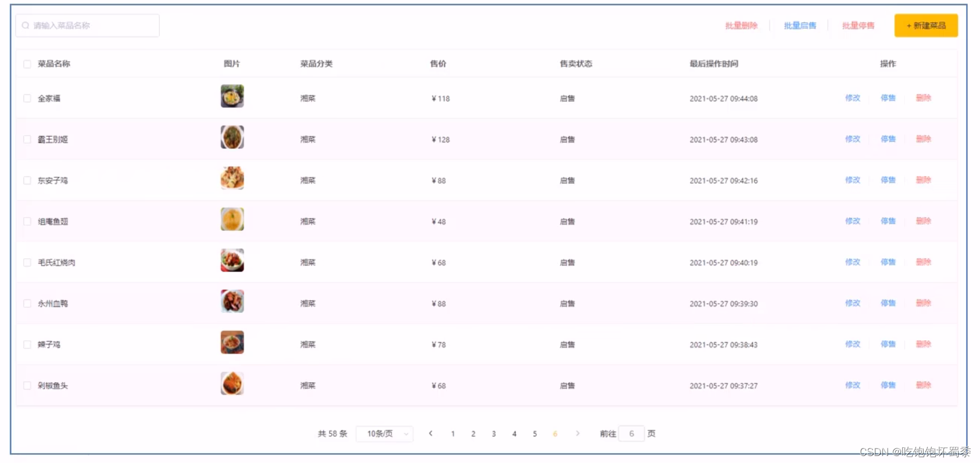Click the ¥118 price cell
The width and height of the screenshot is (980, 463).
click(x=441, y=99)
